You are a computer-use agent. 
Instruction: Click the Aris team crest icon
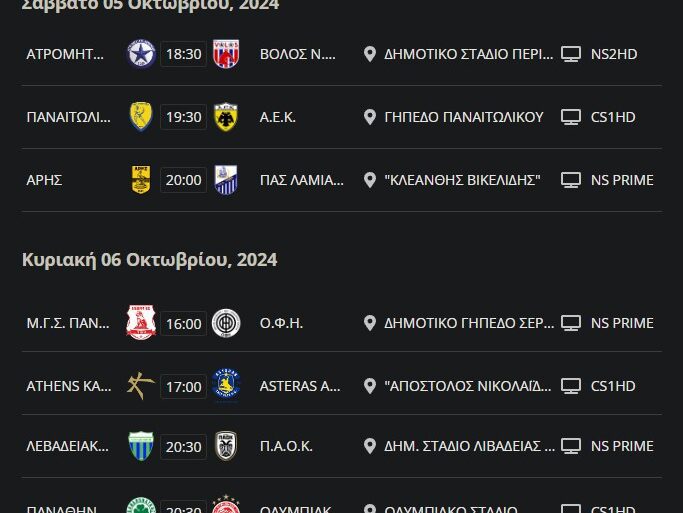pyautogui.click(x=141, y=180)
